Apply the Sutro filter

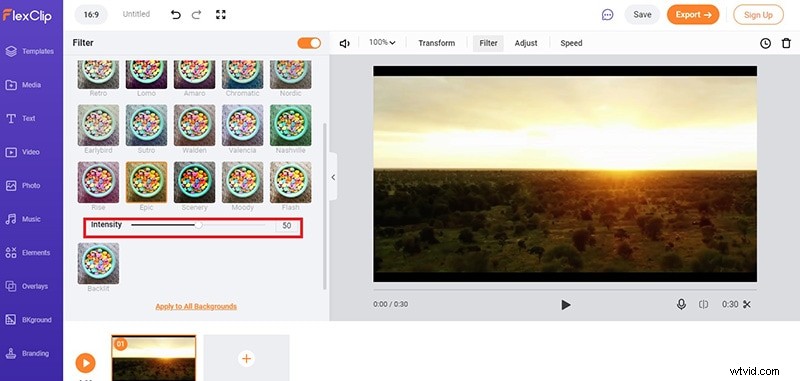[146, 125]
